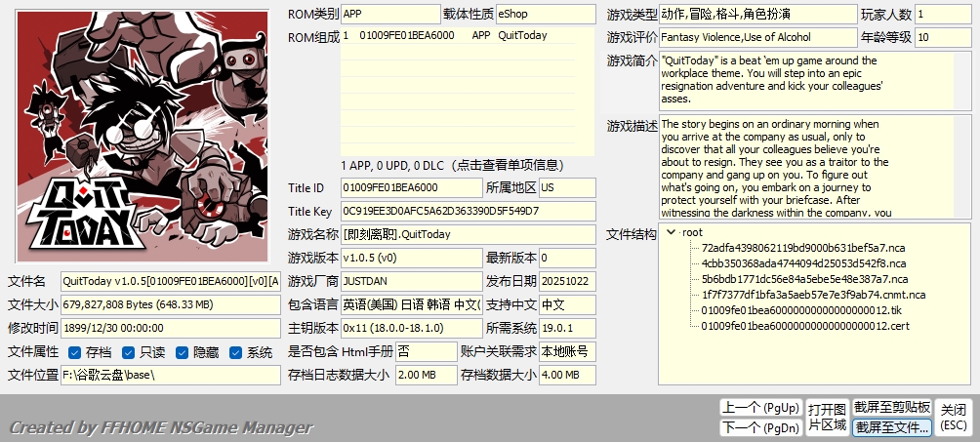The height and width of the screenshot is (442, 980).
Task: Collapse the root node in file structure
Action: 671,232
